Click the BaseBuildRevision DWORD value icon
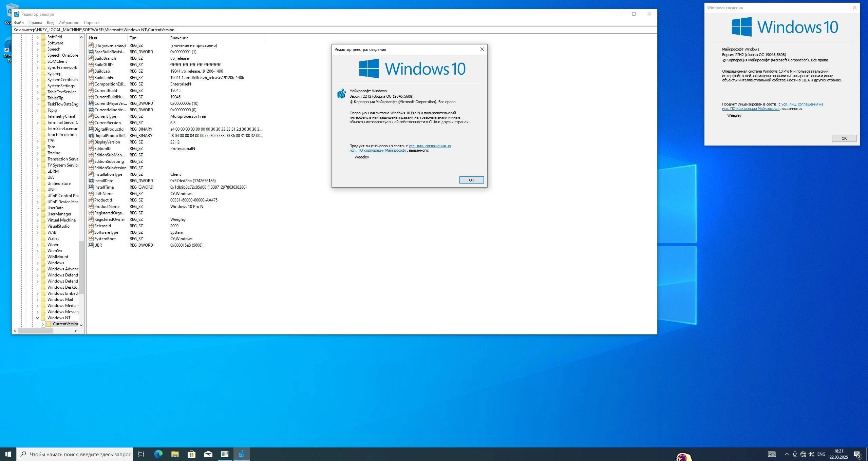Screen dimensions: 868x461 (x=91, y=52)
